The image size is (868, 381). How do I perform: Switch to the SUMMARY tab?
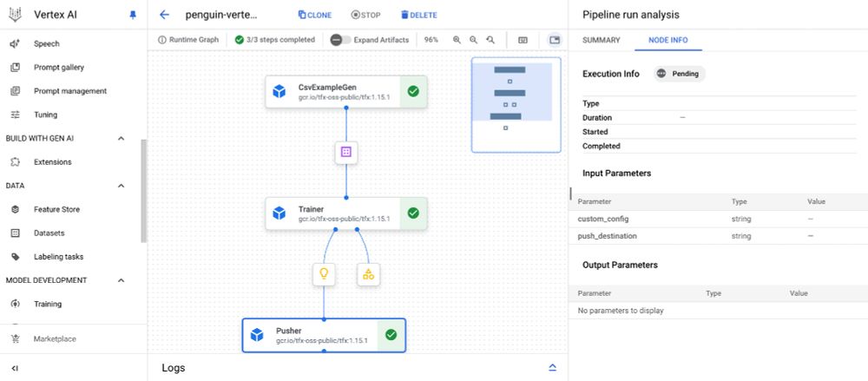click(602, 40)
